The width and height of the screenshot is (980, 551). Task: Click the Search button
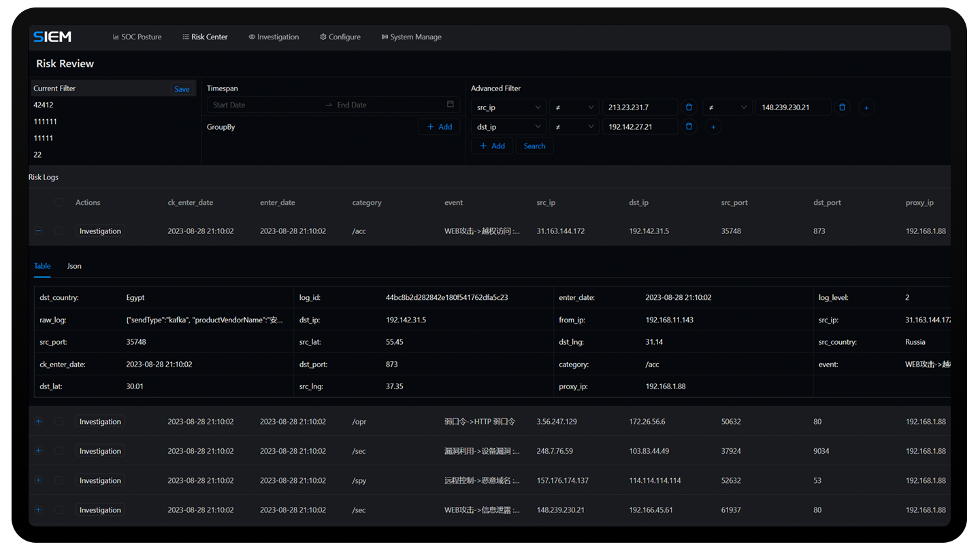tap(534, 146)
